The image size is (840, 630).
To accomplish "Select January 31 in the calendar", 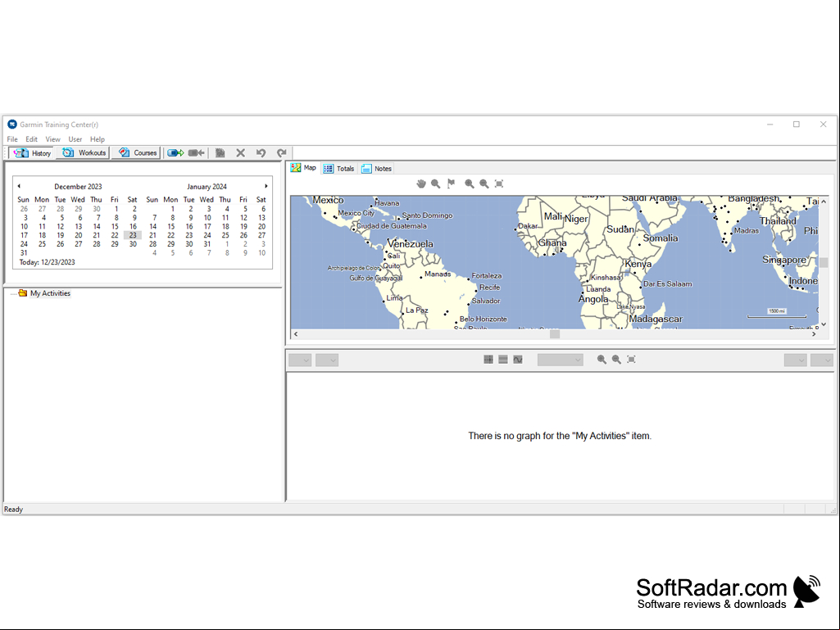I will click(x=207, y=244).
